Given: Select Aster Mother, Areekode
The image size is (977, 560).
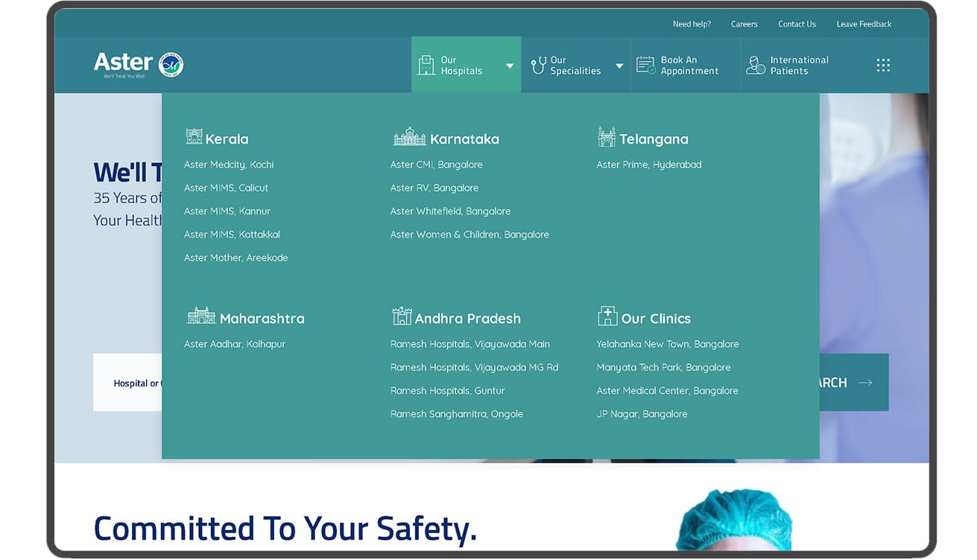Looking at the screenshot, I should 235,258.
